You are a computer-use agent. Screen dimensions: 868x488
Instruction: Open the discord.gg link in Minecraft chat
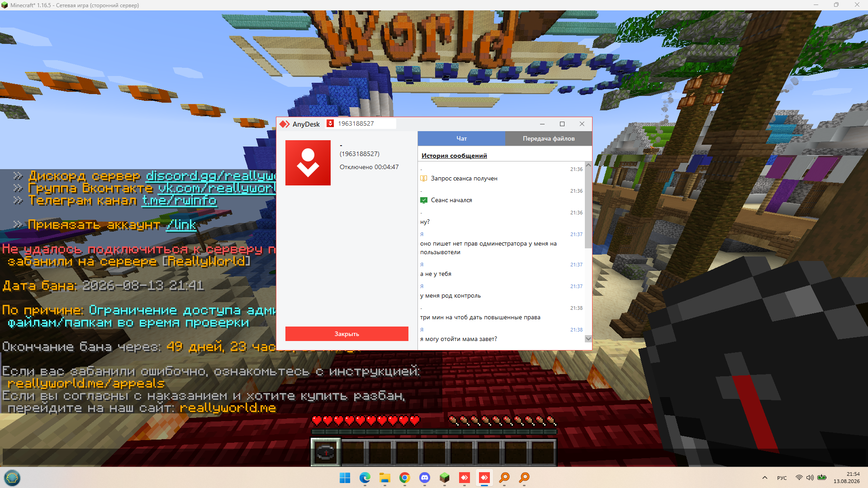point(211,175)
